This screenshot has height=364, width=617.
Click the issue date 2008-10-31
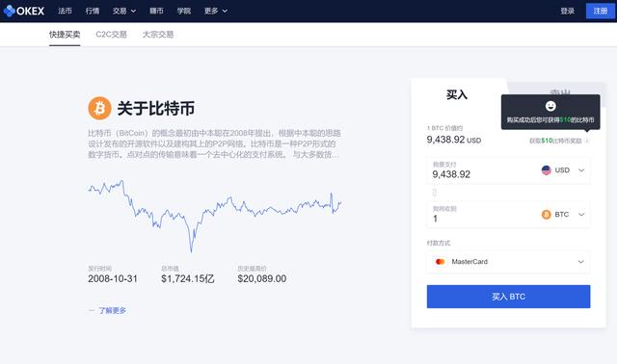pos(113,278)
